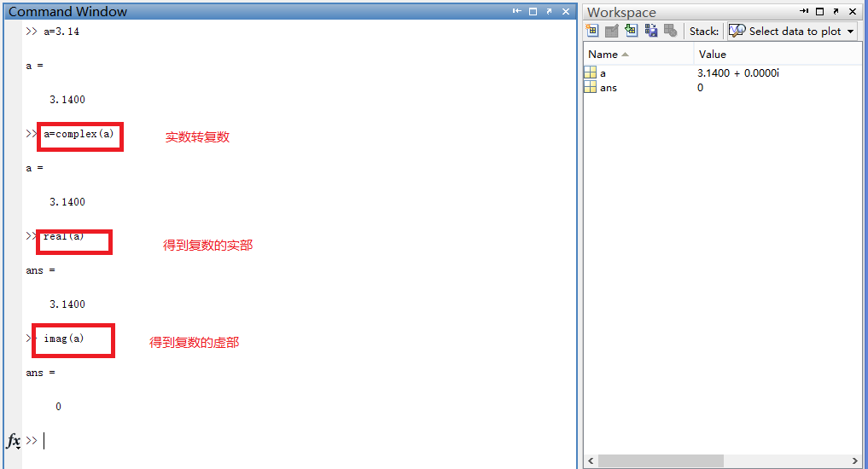Open the Select data to plot dropdown
This screenshot has width=868, height=469.
click(x=792, y=31)
